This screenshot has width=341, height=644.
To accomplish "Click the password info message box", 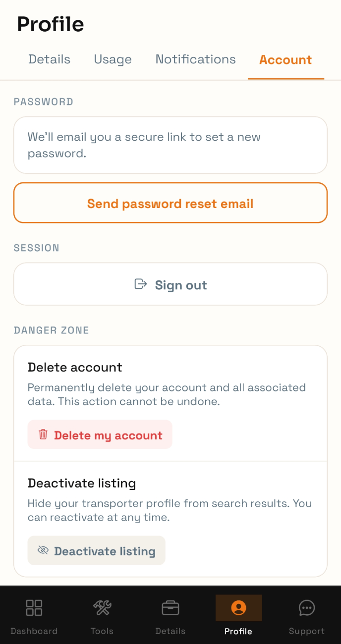I will click(x=170, y=145).
